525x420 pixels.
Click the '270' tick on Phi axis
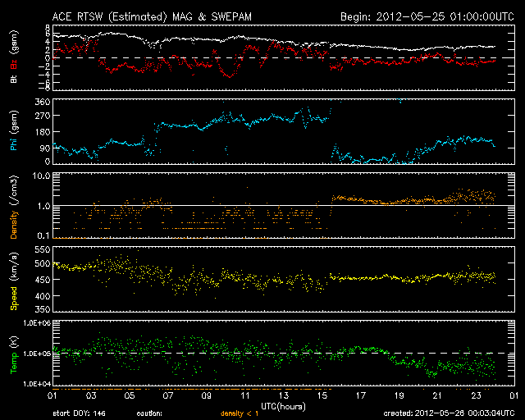pos(43,116)
